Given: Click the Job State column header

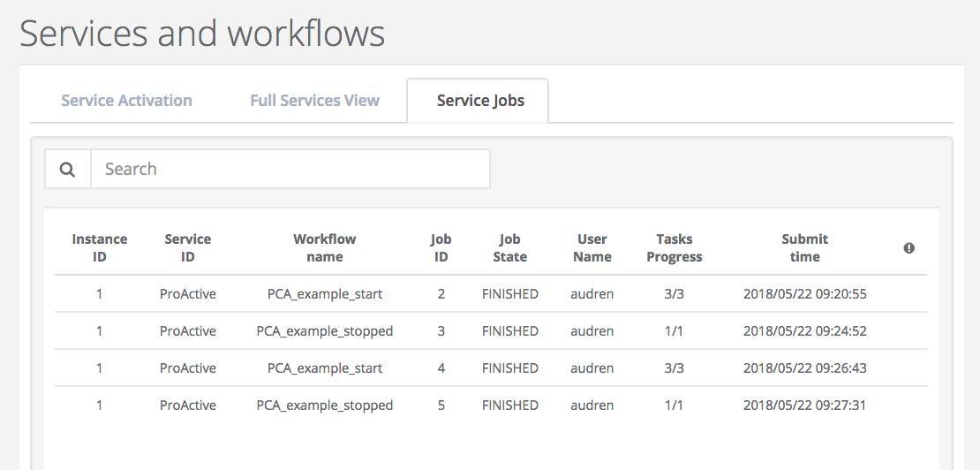Looking at the screenshot, I should pos(510,248).
